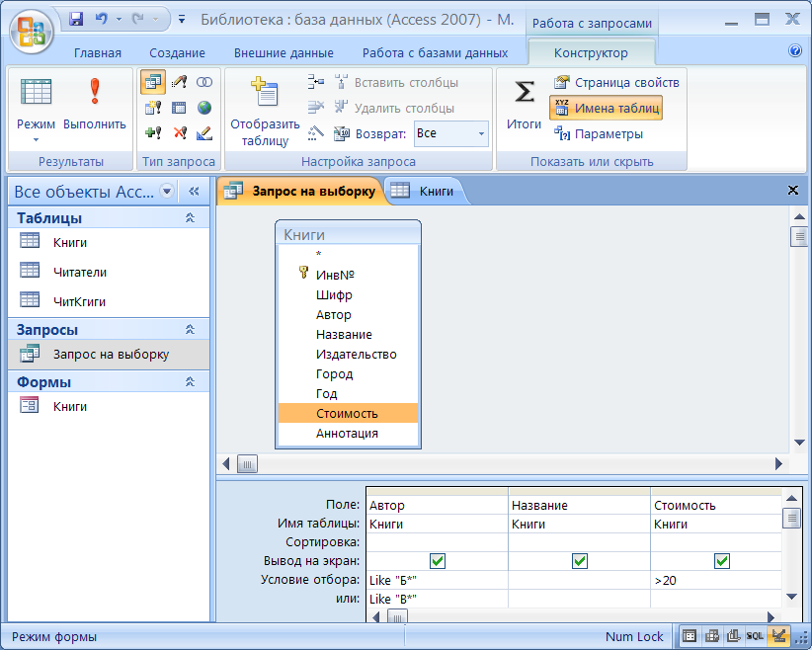812x650 pixels.
Task: Choose the Append query type plus icon
Action: pyautogui.click(x=153, y=133)
